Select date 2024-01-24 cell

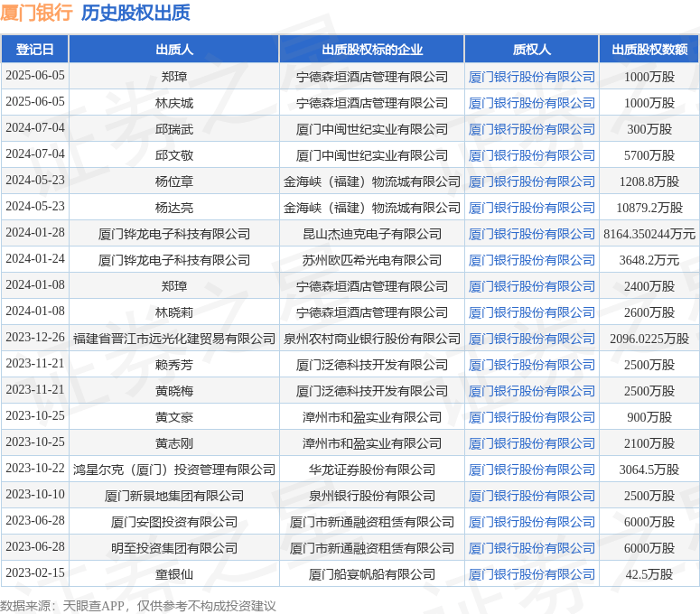35,260
